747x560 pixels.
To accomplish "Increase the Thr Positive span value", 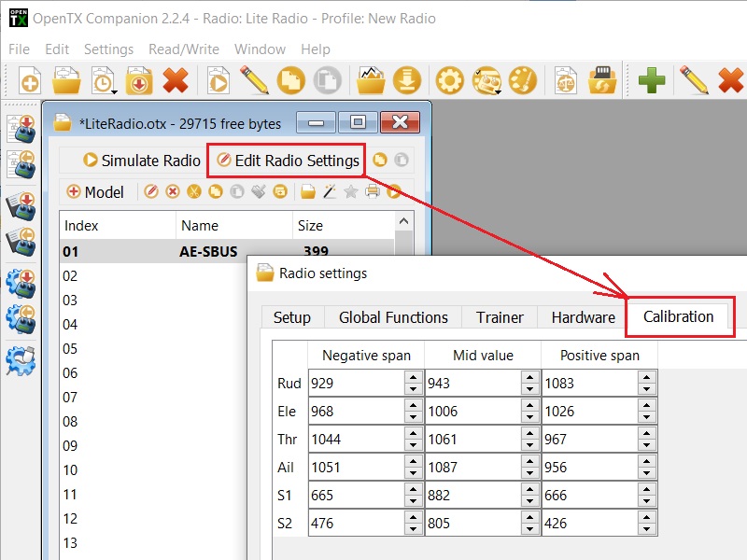I will 646,433.
